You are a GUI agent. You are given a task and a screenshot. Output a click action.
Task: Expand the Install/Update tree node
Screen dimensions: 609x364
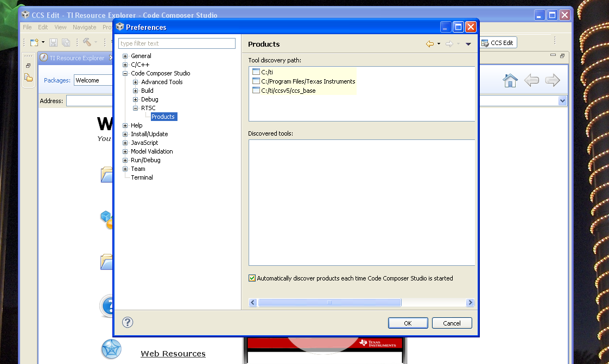tap(125, 135)
